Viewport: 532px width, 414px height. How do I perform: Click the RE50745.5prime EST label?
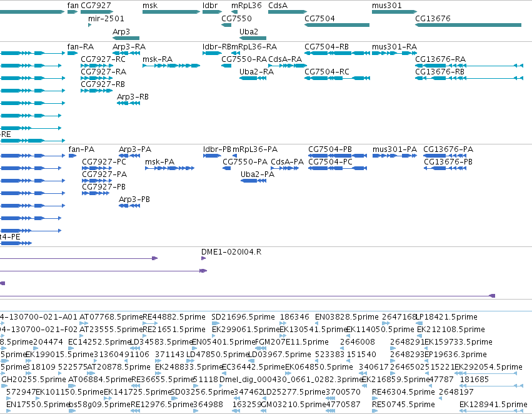click(x=403, y=405)
